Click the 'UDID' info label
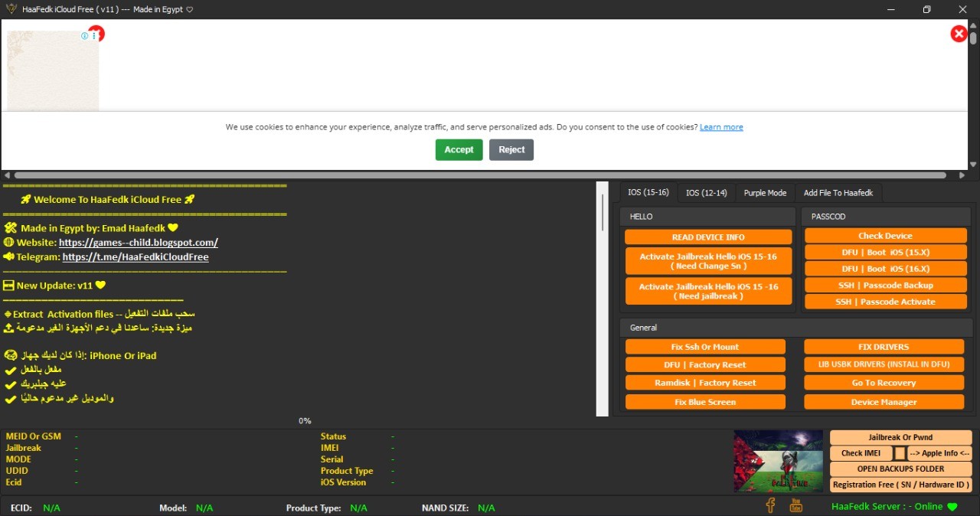 [17, 471]
